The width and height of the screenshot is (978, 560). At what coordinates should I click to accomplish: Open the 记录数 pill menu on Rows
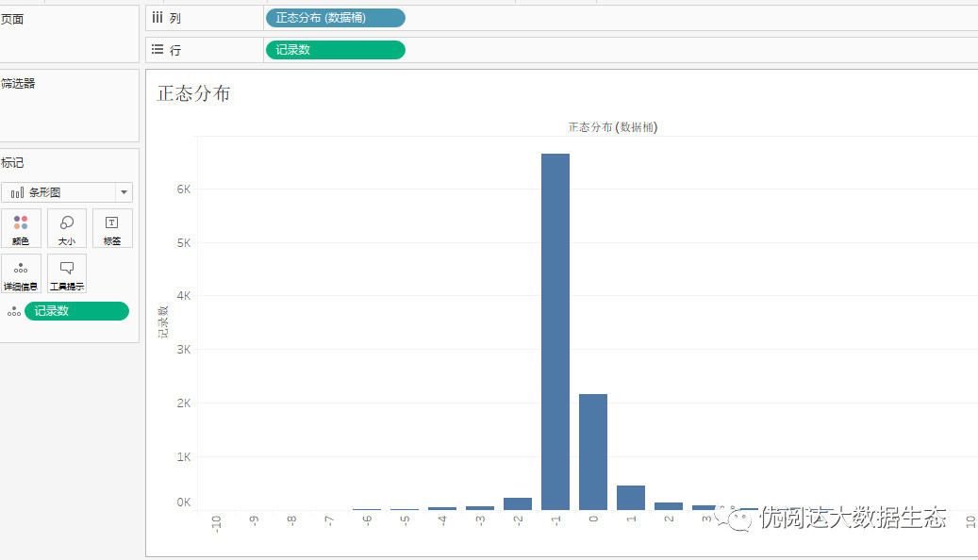[x=396, y=48]
